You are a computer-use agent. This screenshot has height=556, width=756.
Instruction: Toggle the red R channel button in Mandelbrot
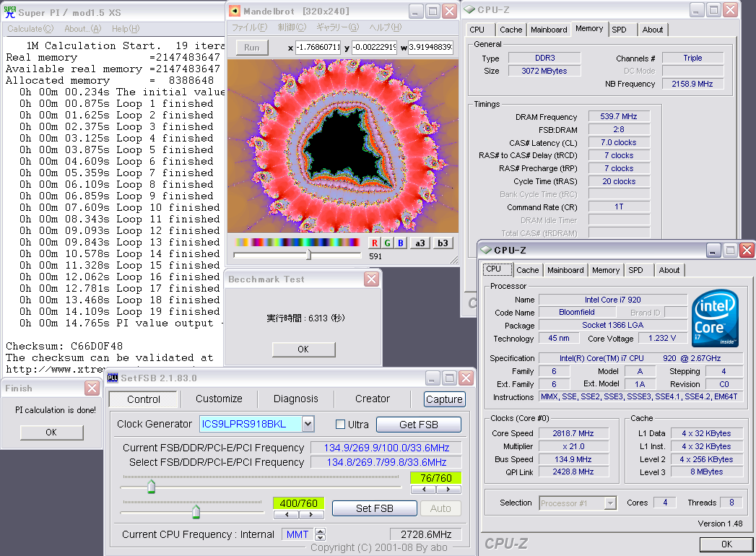(x=375, y=243)
